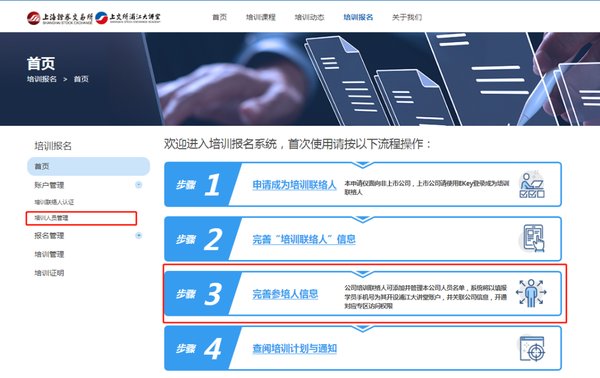
Task: Click the step 2 form-filling icon
Action: pyautogui.click(x=533, y=238)
